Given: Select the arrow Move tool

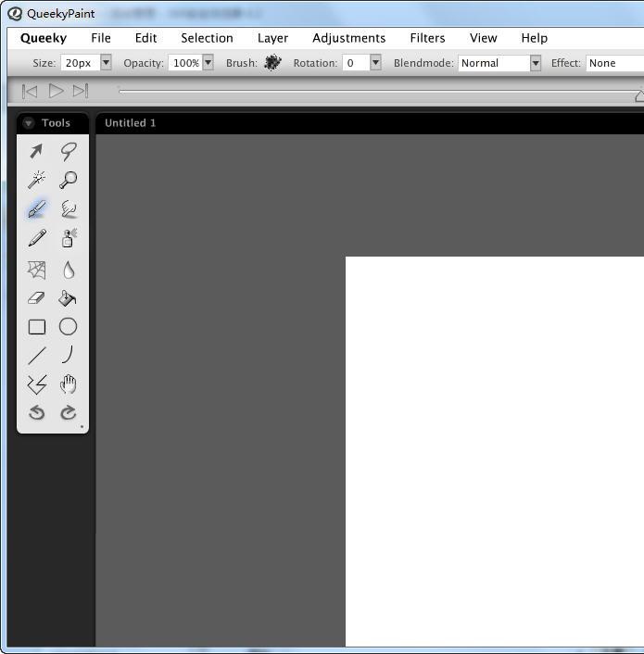Looking at the screenshot, I should pos(37,151).
